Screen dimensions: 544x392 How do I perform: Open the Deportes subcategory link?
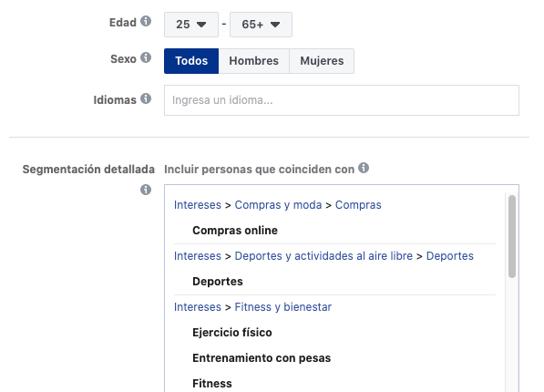[x=449, y=256]
